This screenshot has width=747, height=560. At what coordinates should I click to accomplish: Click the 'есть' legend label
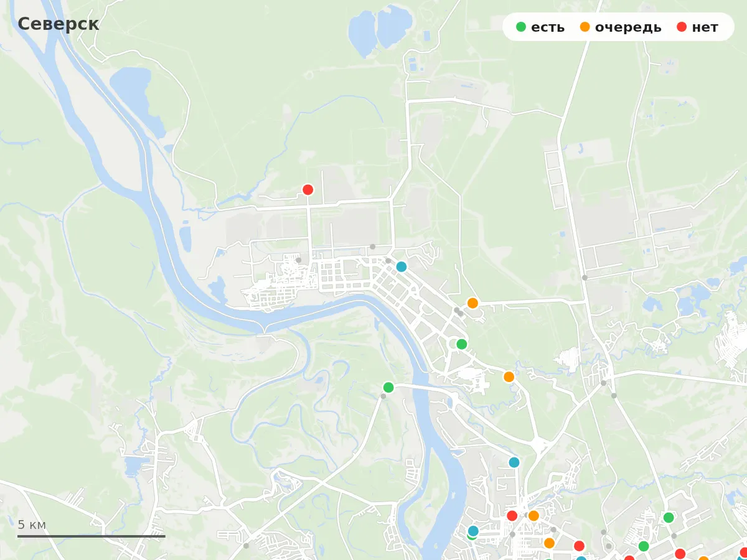548,27
